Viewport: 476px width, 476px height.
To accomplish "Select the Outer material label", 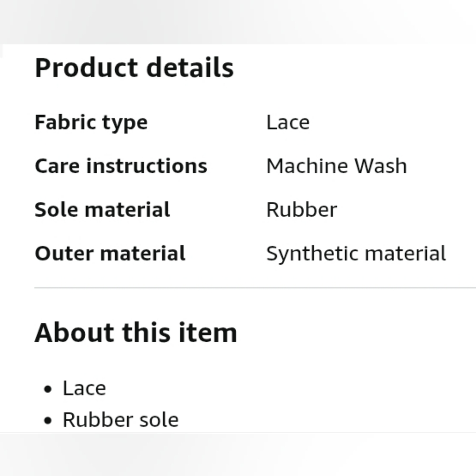I will point(110,253).
